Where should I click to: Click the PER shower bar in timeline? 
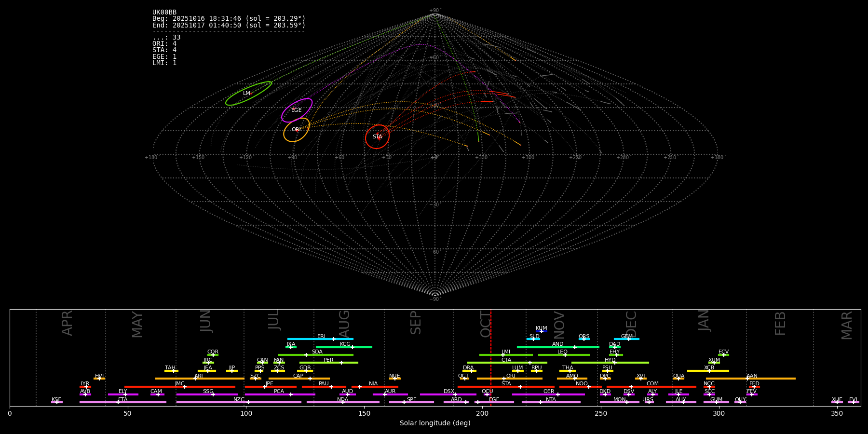[329, 363]
